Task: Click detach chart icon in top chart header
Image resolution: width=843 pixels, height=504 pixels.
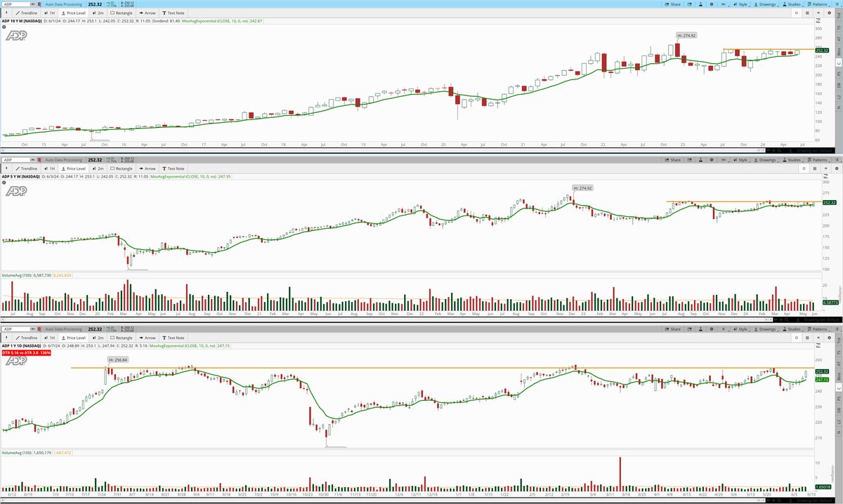Action: tap(689, 4)
